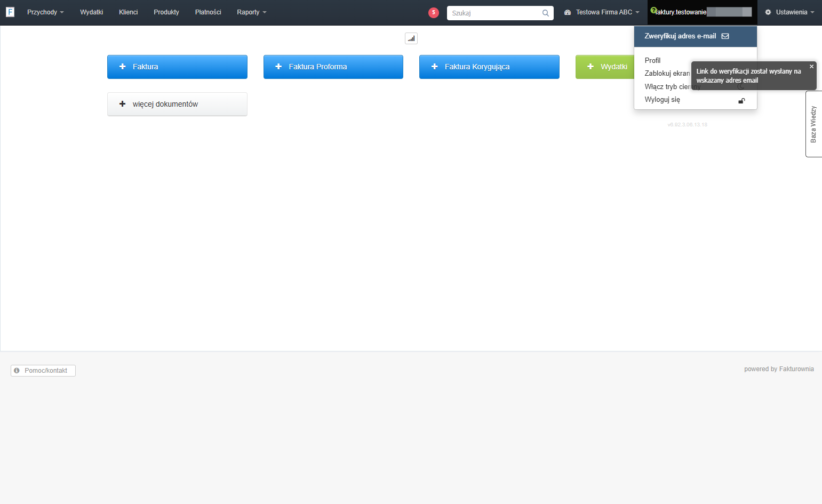Click the unlock icon beside Wyloguj się
This screenshot has height=504, width=822.
coord(741,100)
